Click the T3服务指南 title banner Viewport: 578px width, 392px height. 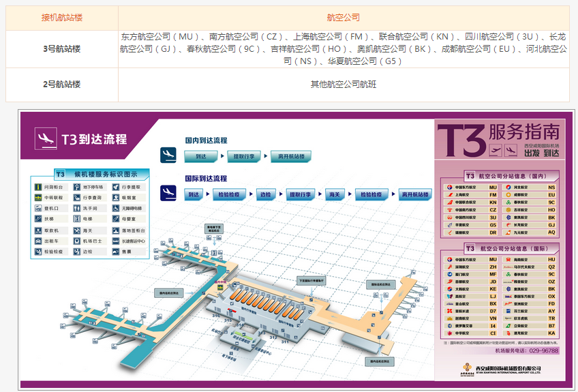pyautogui.click(x=500, y=140)
